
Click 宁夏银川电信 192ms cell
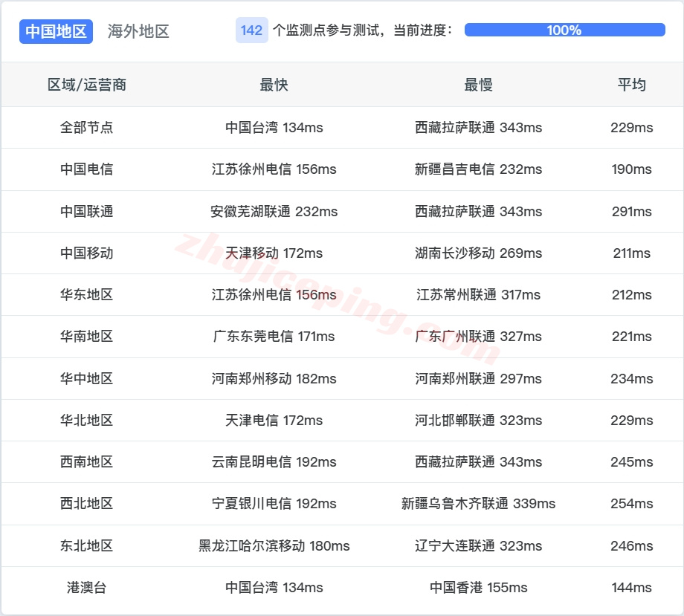click(274, 504)
